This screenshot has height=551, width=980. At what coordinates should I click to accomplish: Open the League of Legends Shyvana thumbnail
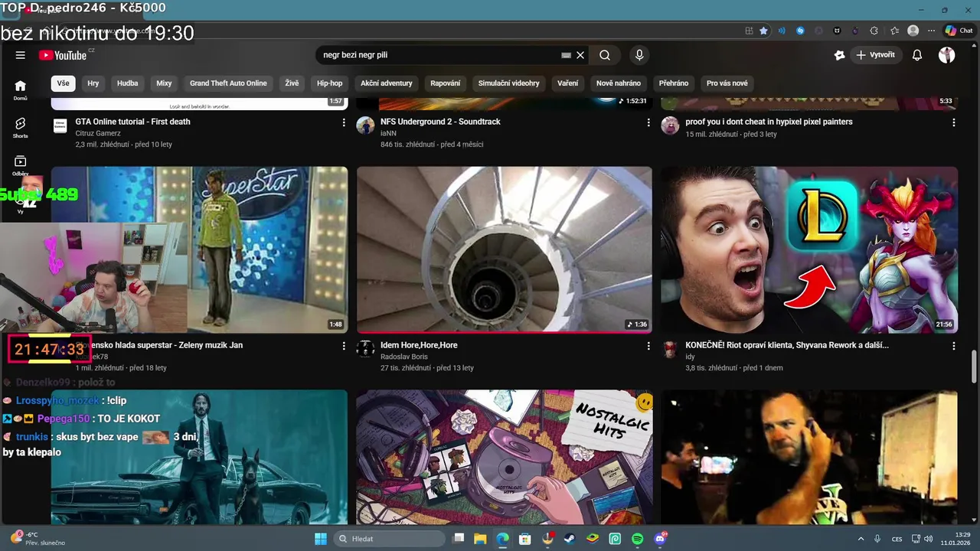click(809, 249)
